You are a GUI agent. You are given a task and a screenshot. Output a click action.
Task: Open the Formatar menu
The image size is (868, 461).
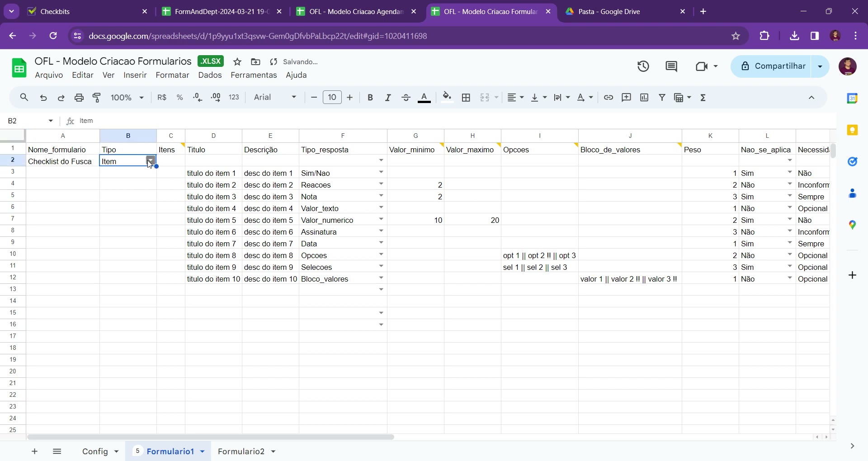click(x=172, y=75)
